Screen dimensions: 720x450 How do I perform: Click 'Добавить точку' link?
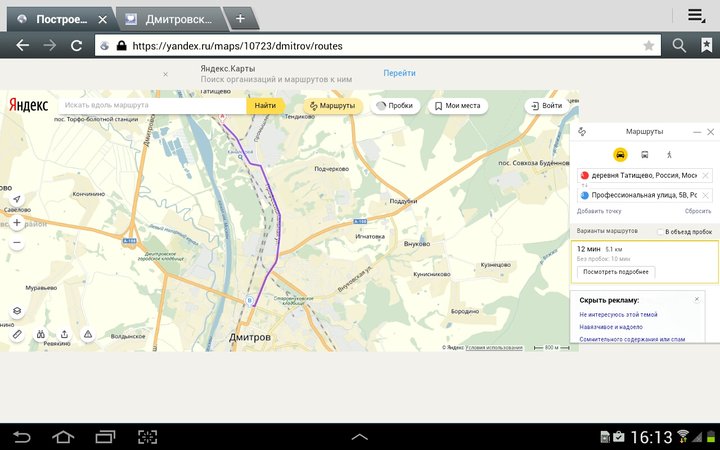click(x=599, y=211)
